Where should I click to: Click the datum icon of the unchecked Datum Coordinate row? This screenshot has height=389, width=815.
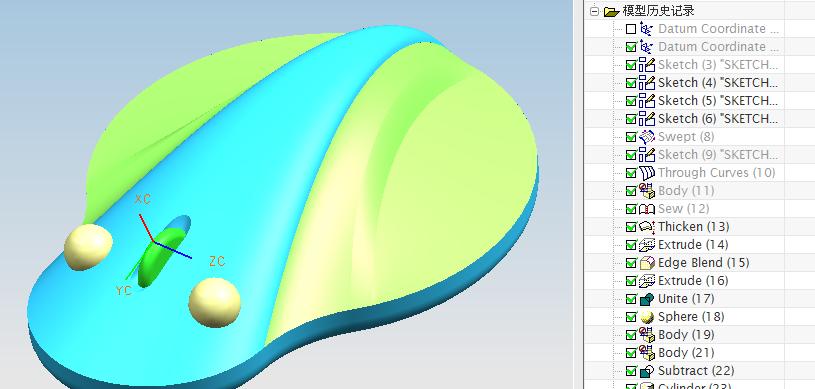click(x=647, y=29)
